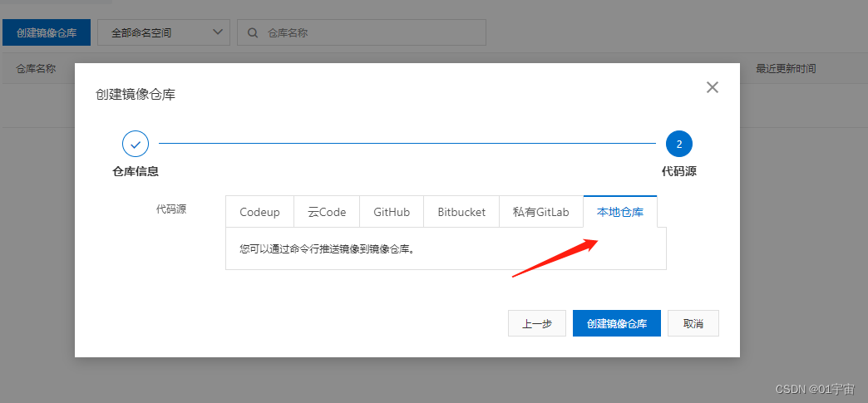Switch to the Bitbucket tab

pyautogui.click(x=461, y=212)
